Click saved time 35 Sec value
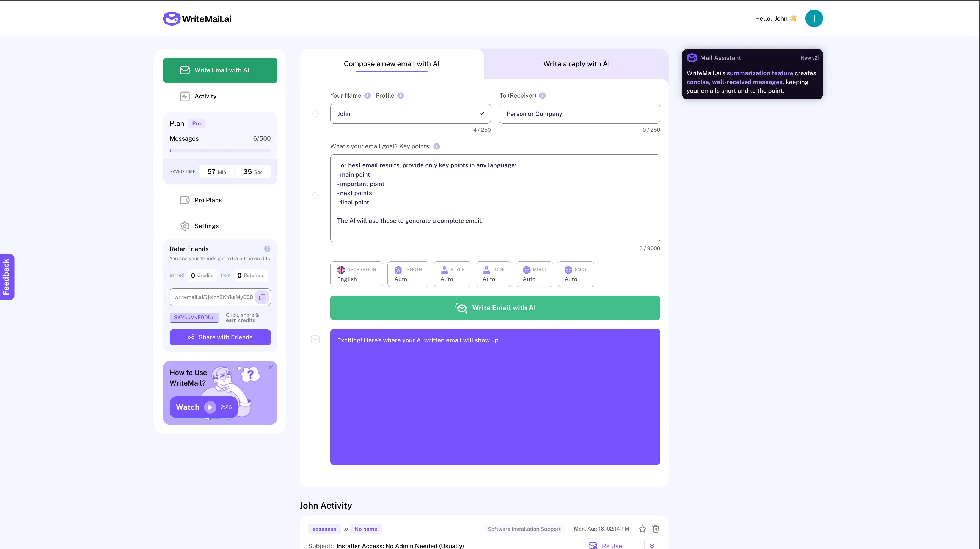This screenshot has width=980, height=549. click(253, 172)
